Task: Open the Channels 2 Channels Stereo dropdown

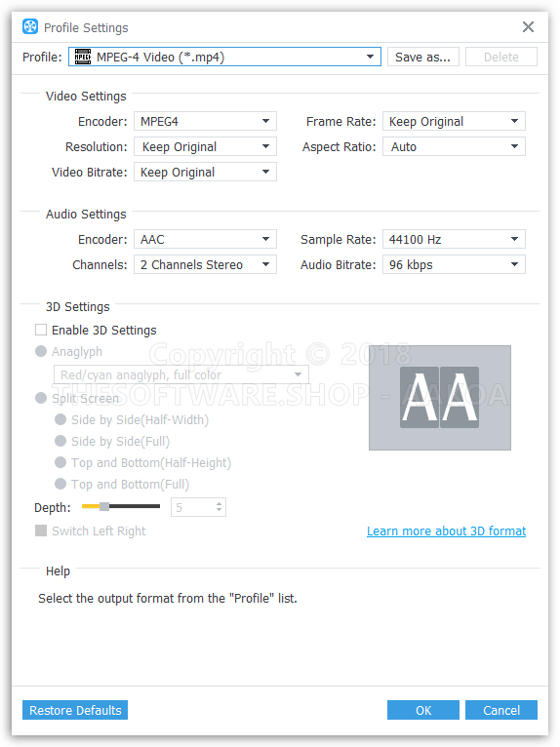Action: pos(205,264)
